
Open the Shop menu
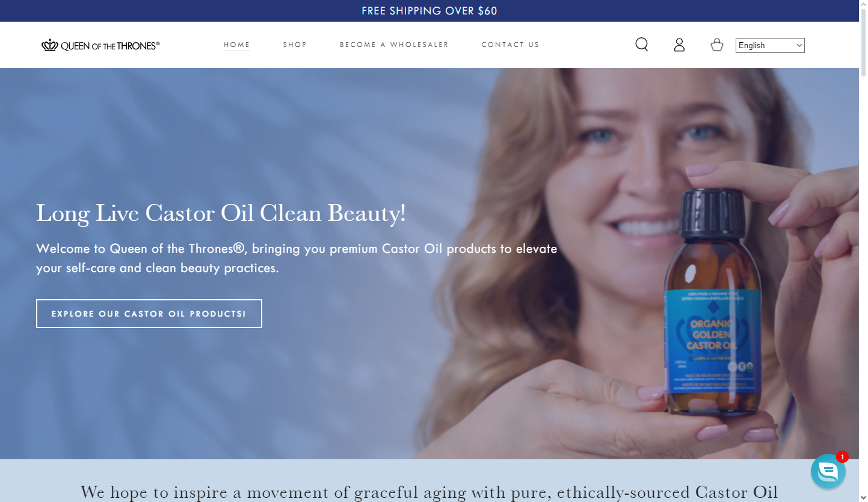(295, 45)
